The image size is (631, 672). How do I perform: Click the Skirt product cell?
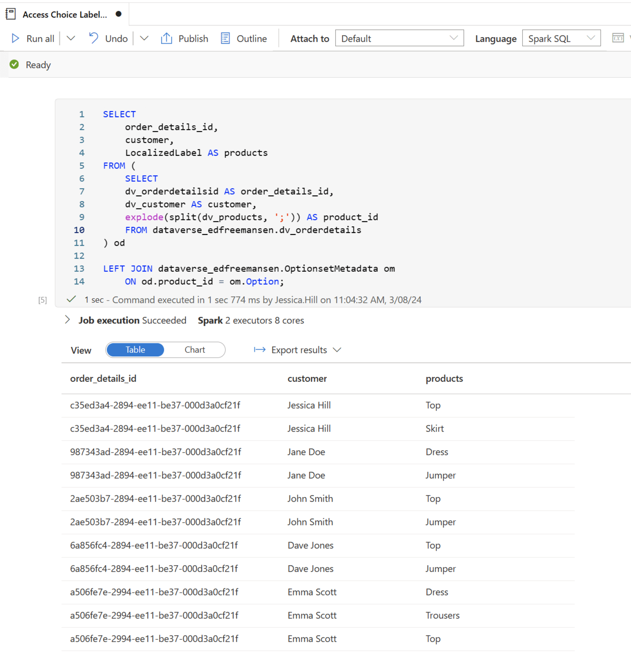point(435,429)
